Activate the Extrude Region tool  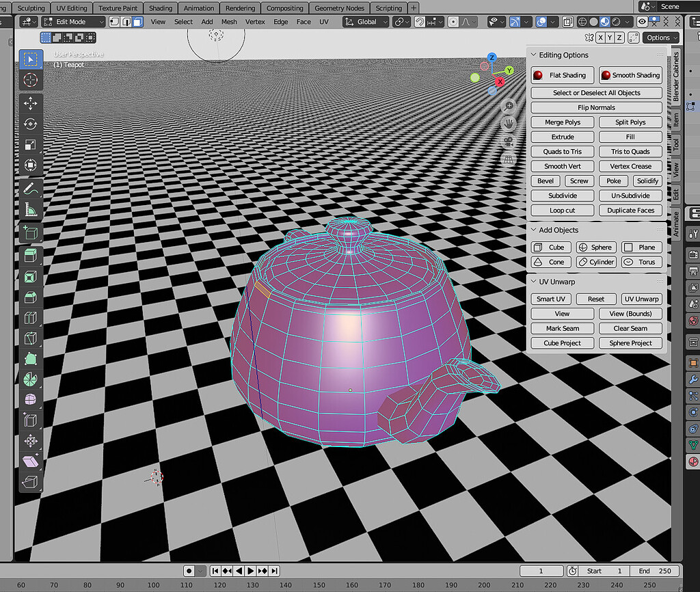pyautogui.click(x=30, y=256)
